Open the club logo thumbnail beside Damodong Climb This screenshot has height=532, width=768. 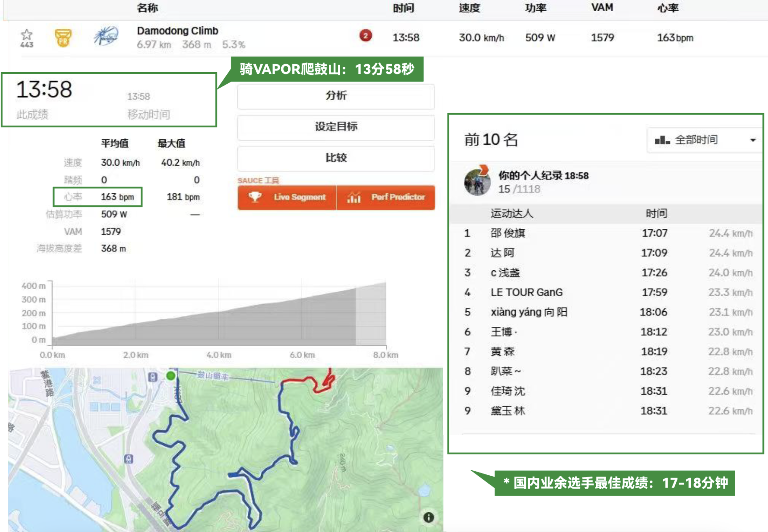[x=107, y=36]
